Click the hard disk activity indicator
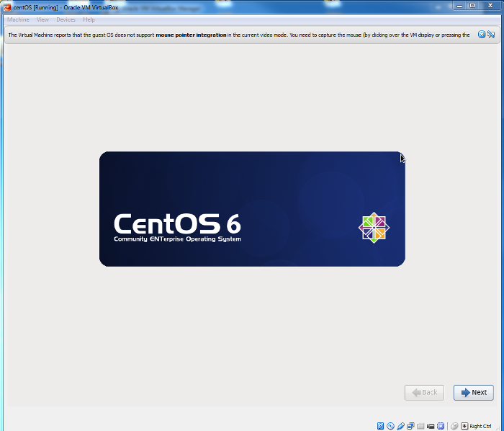Image resolution: width=504 pixels, height=431 pixels. point(380,426)
